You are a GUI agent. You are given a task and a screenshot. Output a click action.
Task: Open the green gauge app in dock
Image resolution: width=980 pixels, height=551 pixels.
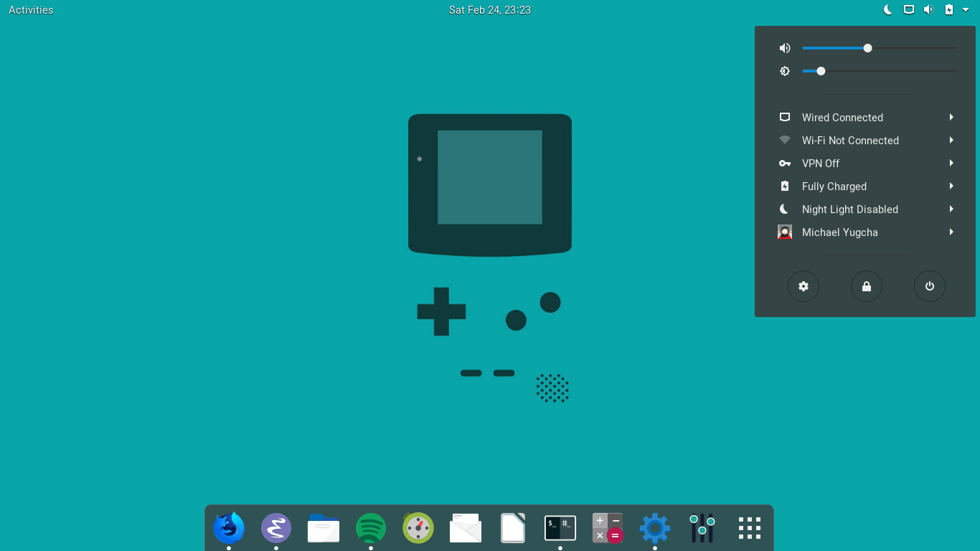point(418,528)
